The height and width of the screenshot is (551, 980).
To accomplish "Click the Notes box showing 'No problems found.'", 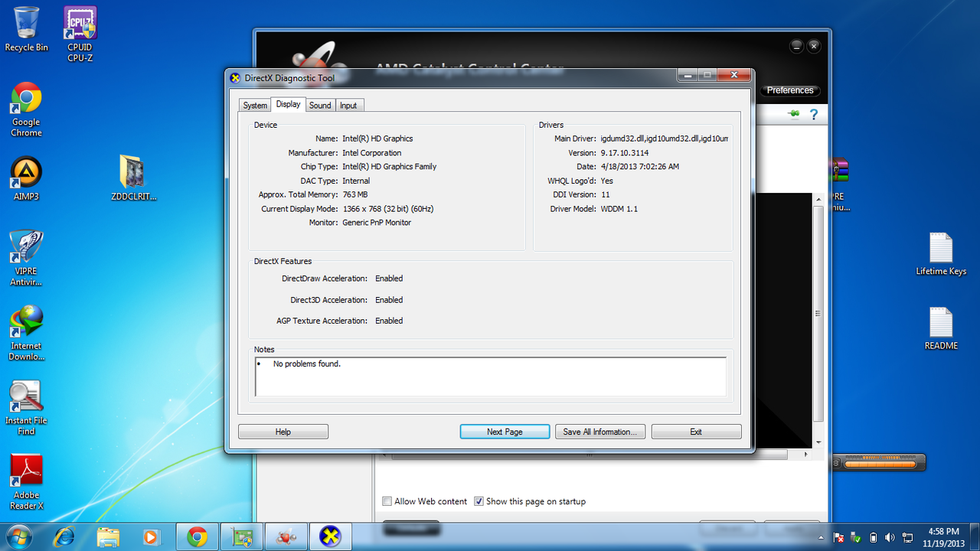I will click(x=491, y=377).
